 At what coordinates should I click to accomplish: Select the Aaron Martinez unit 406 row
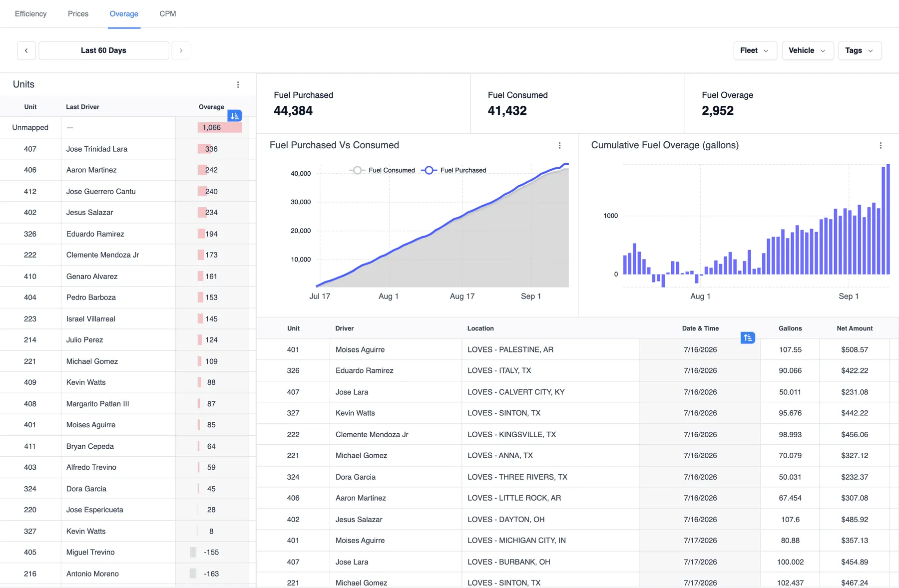pos(128,170)
